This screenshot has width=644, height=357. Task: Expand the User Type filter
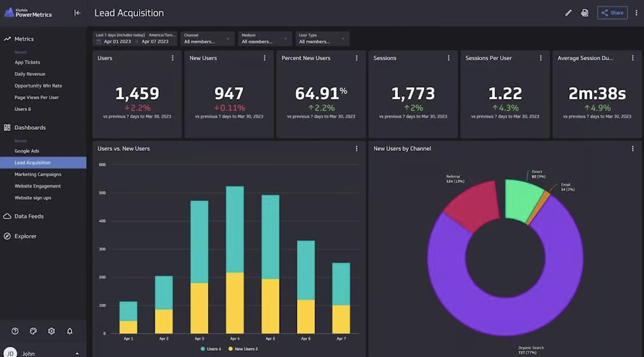(322, 38)
